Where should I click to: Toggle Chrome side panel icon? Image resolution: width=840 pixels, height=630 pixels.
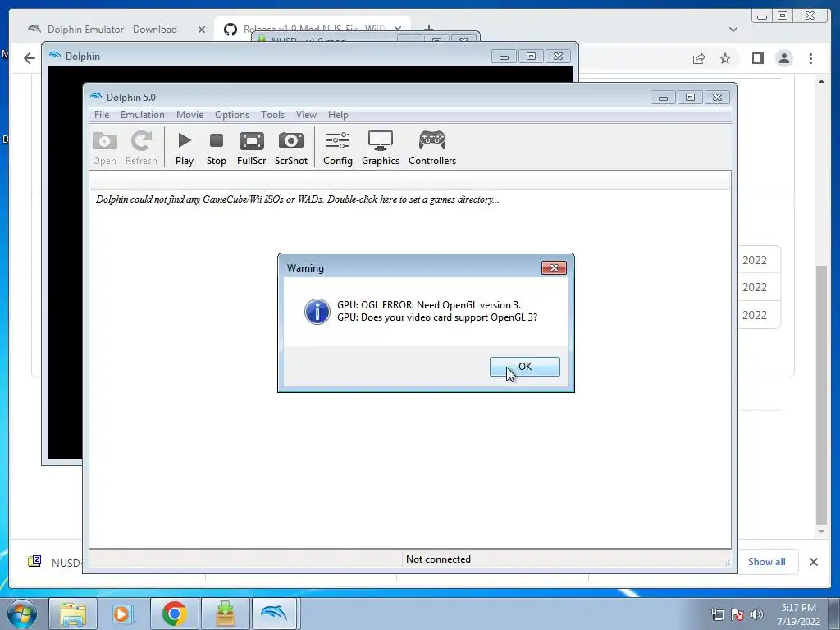pyautogui.click(x=757, y=58)
